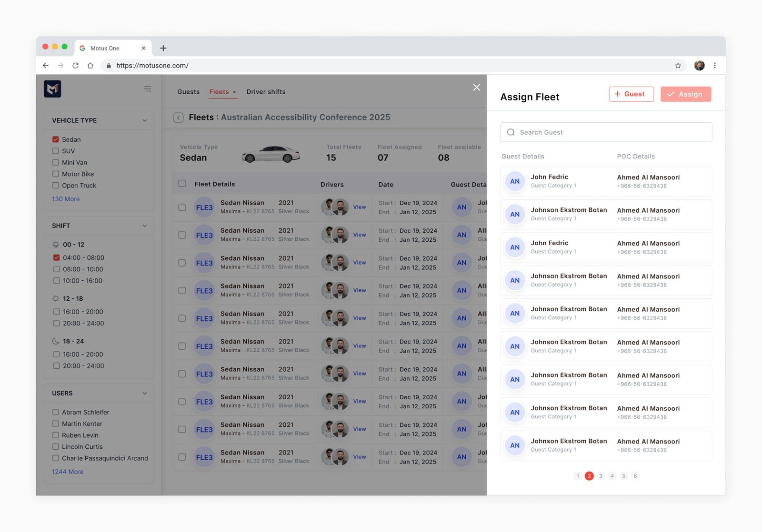This screenshot has height=532, width=762.
Task: Show 130 More vehicle types
Action: tap(66, 199)
